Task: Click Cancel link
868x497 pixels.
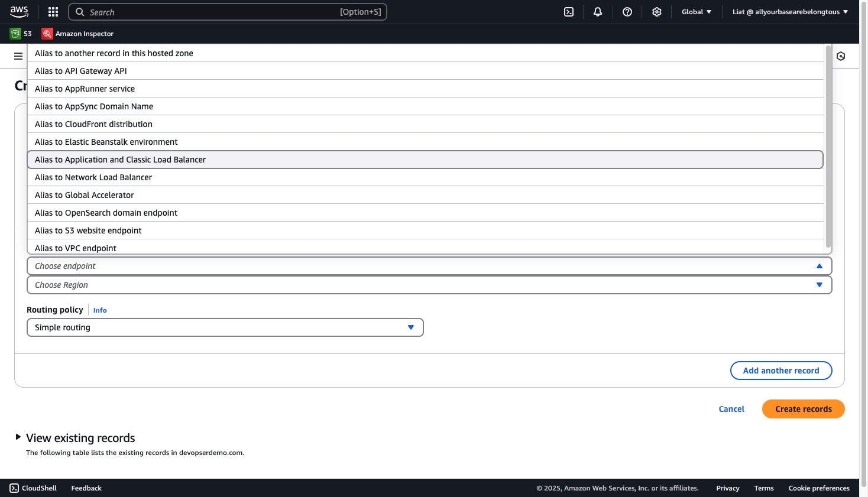Action: point(731,409)
